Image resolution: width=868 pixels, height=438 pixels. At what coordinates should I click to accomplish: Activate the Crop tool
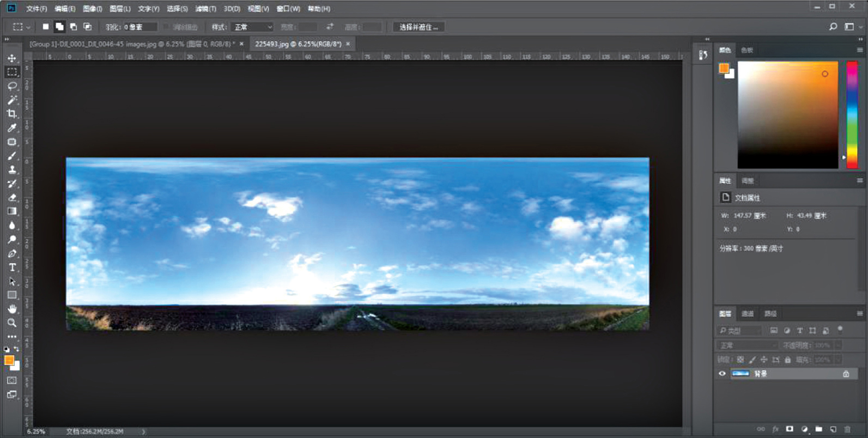(x=12, y=114)
